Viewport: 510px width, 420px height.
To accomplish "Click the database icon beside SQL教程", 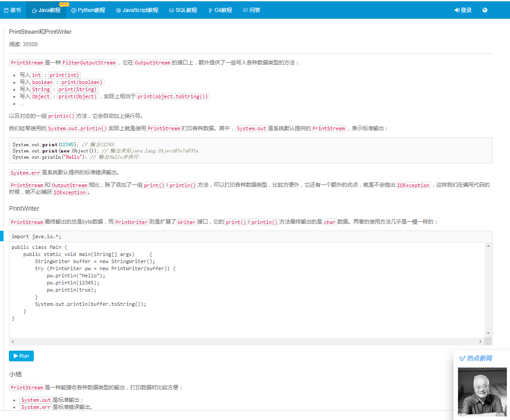I will click(172, 10).
